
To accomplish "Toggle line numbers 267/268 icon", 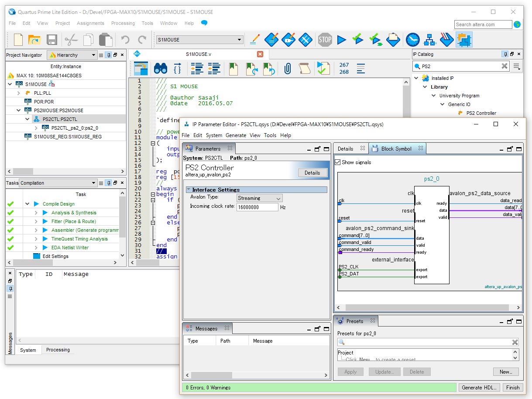I will pyautogui.click(x=344, y=69).
